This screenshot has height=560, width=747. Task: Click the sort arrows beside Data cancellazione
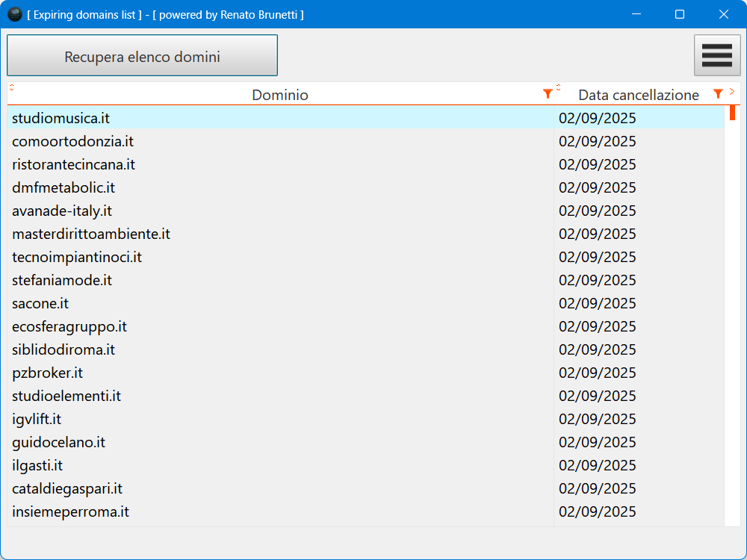558,87
